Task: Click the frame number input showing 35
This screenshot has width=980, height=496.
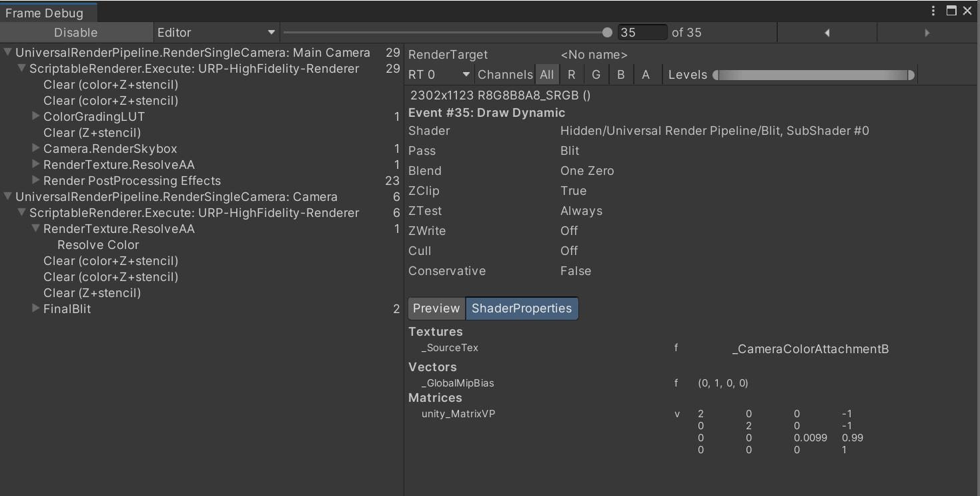Action: [641, 31]
